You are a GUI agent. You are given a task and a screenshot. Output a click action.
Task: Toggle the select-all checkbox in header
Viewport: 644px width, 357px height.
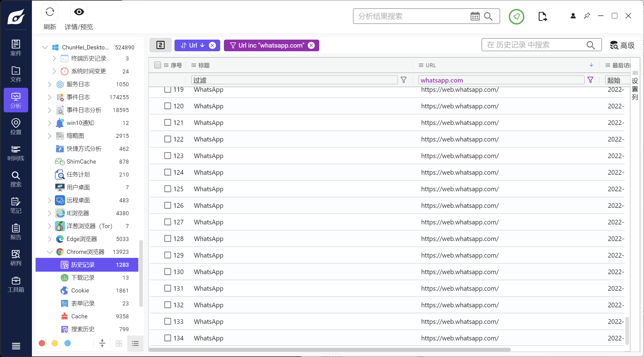click(158, 65)
